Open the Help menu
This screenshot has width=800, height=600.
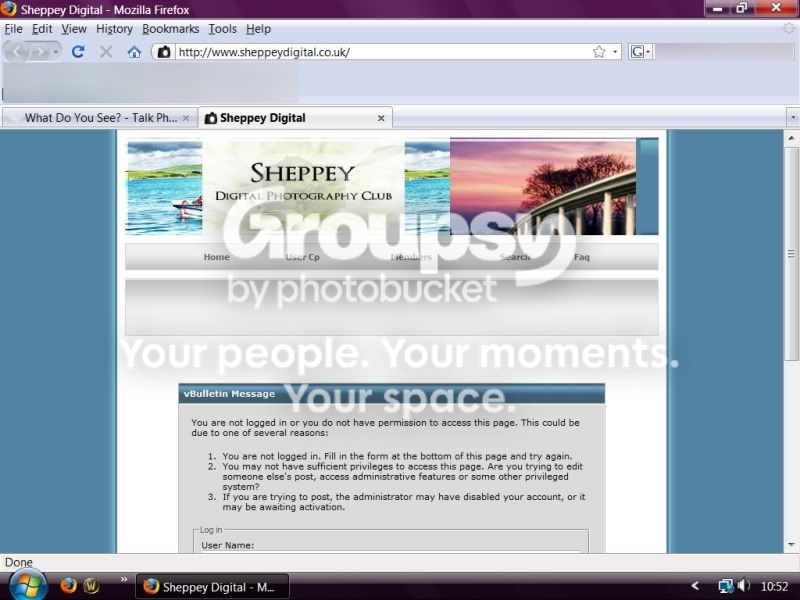258,29
